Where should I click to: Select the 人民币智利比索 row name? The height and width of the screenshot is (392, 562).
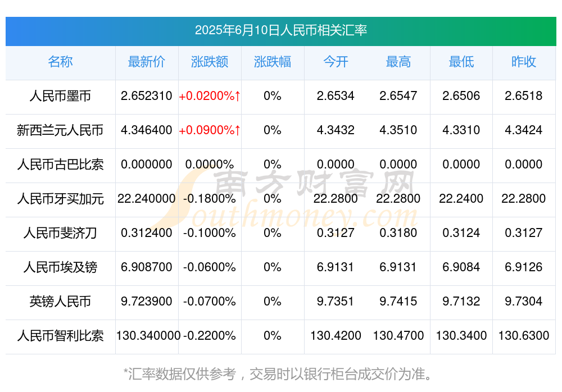coord(60,336)
